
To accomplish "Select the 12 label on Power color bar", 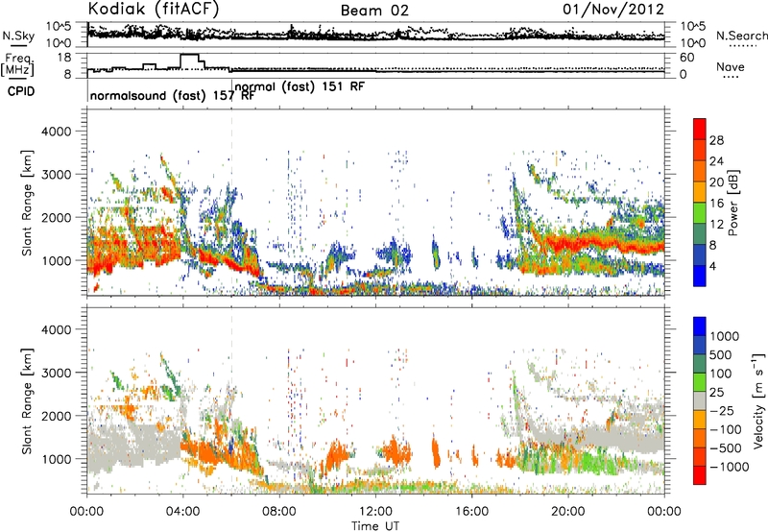I will [716, 225].
